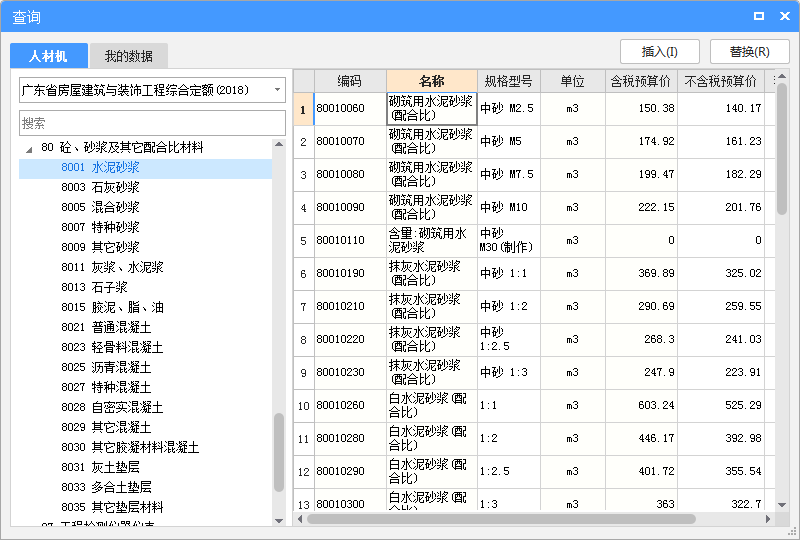Select row 11 code 80010280

coord(350,438)
